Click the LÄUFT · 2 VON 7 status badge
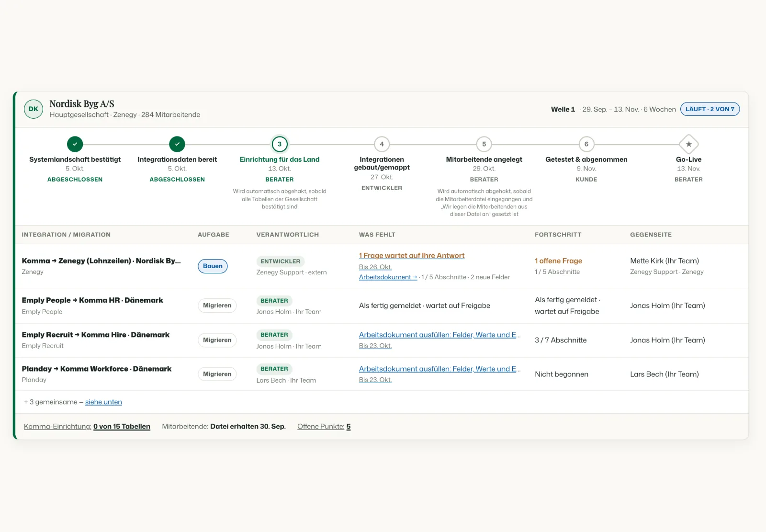 coord(710,109)
